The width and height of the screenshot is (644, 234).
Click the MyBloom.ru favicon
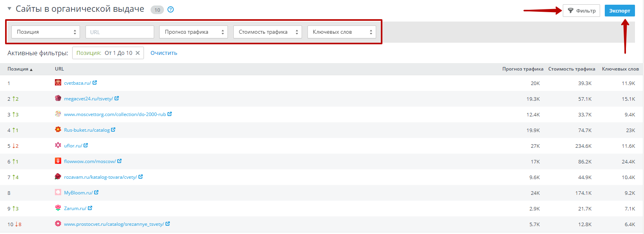click(58, 192)
